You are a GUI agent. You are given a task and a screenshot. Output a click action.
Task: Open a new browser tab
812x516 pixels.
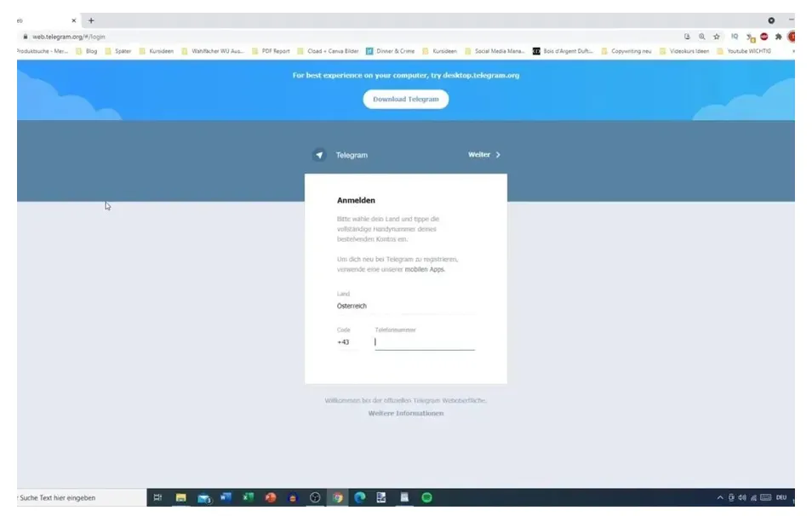(91, 20)
